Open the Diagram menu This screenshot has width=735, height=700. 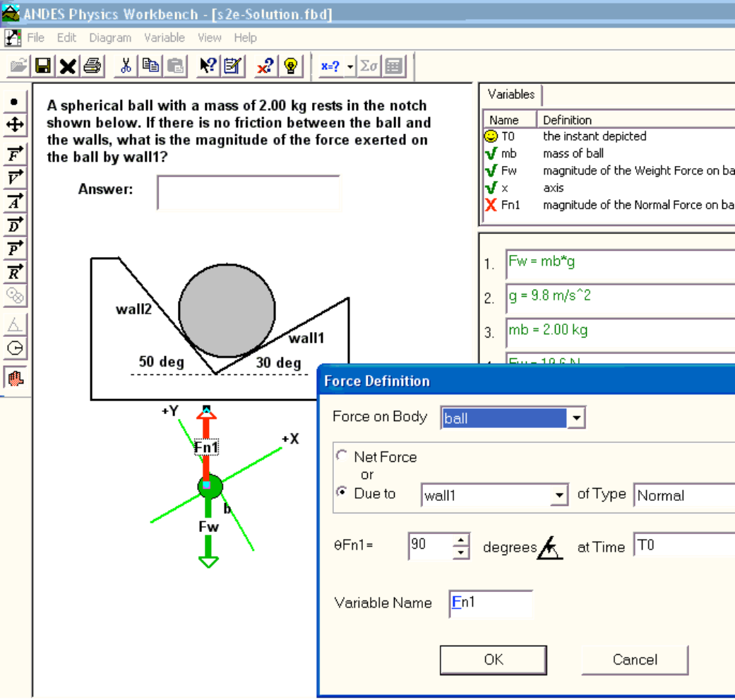coord(110,37)
